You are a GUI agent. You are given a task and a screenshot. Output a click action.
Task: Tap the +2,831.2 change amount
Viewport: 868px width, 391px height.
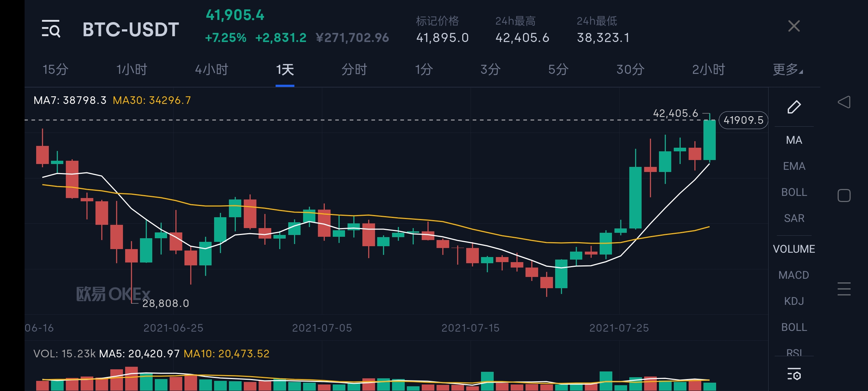tap(281, 38)
